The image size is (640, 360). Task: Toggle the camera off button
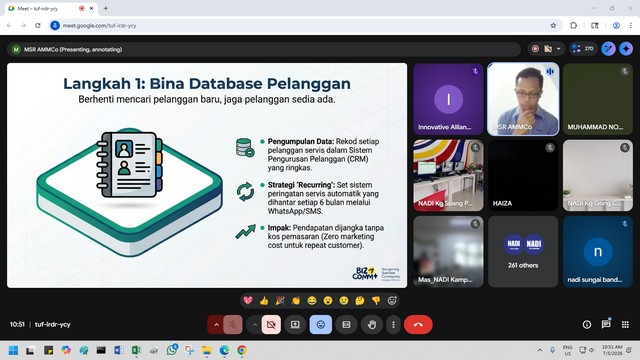271,324
